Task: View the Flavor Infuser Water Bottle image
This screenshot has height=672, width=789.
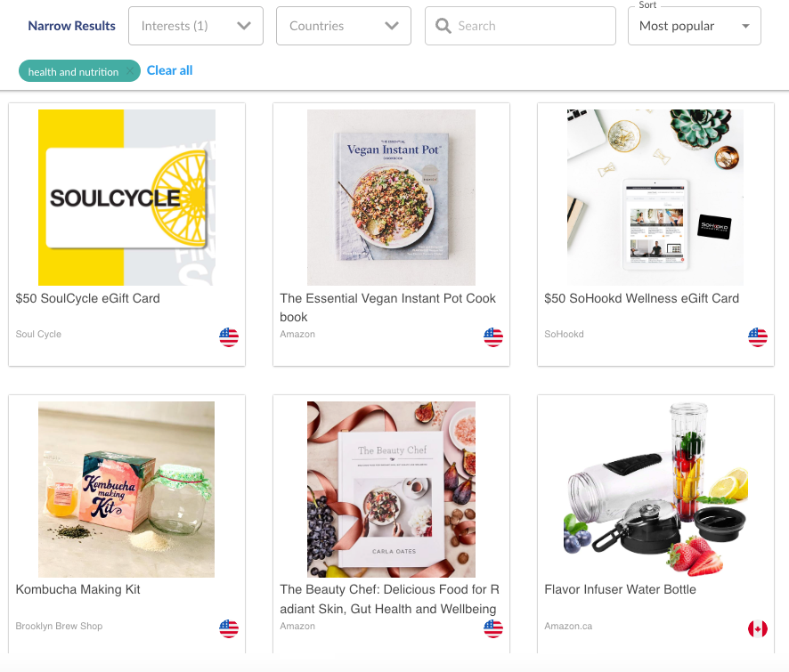Action: (x=655, y=489)
